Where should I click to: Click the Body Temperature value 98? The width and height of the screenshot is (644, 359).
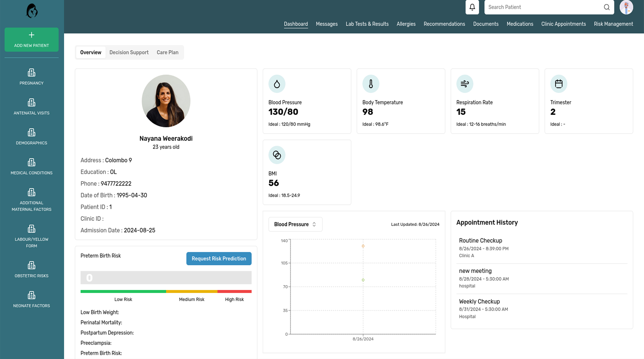[x=367, y=112]
